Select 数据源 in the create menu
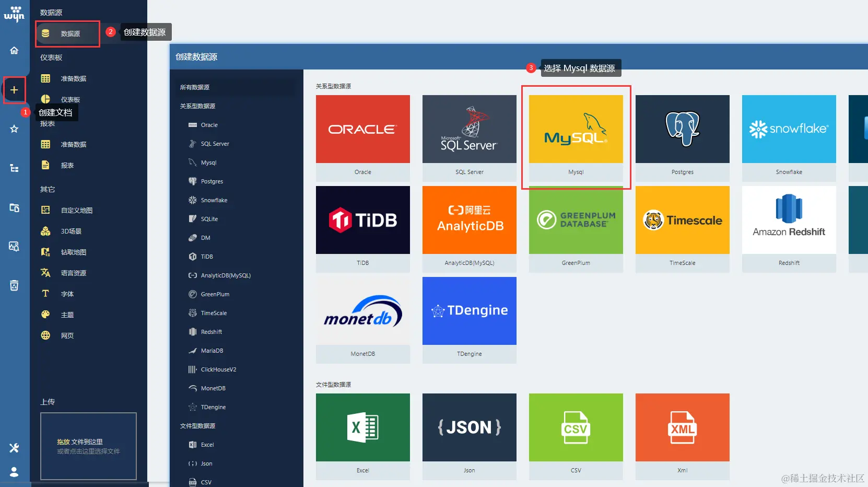The width and height of the screenshot is (868, 487). [x=67, y=33]
